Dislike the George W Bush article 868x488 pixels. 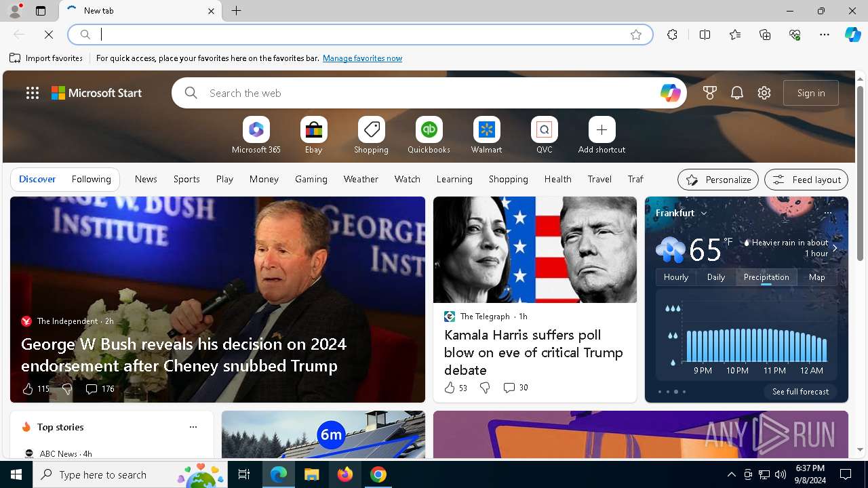click(x=66, y=389)
